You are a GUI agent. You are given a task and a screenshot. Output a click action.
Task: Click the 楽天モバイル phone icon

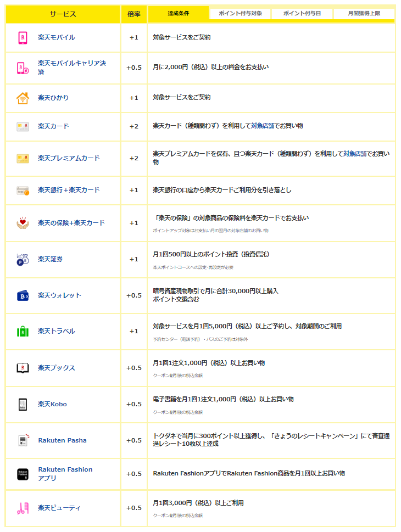(23, 38)
